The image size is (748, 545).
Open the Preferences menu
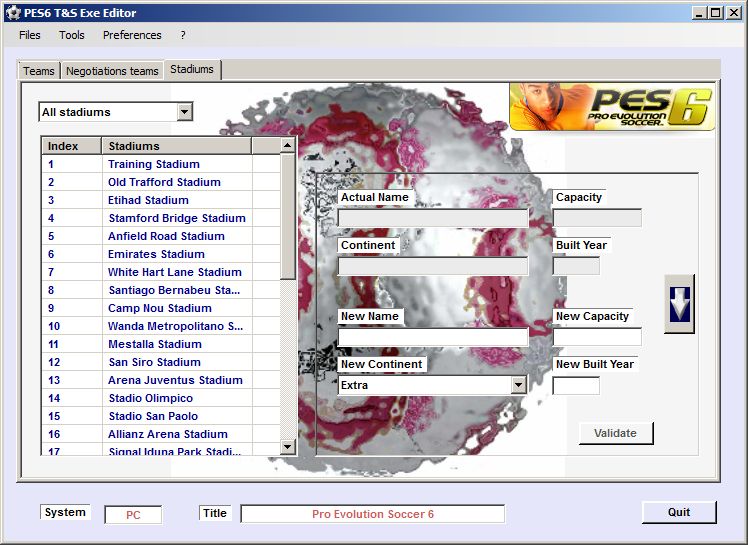132,35
